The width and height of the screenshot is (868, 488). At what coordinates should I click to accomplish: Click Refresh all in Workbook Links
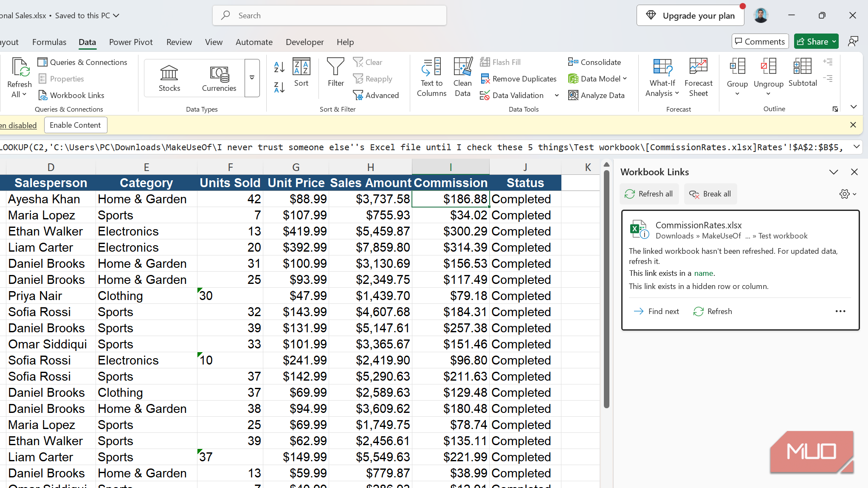649,194
